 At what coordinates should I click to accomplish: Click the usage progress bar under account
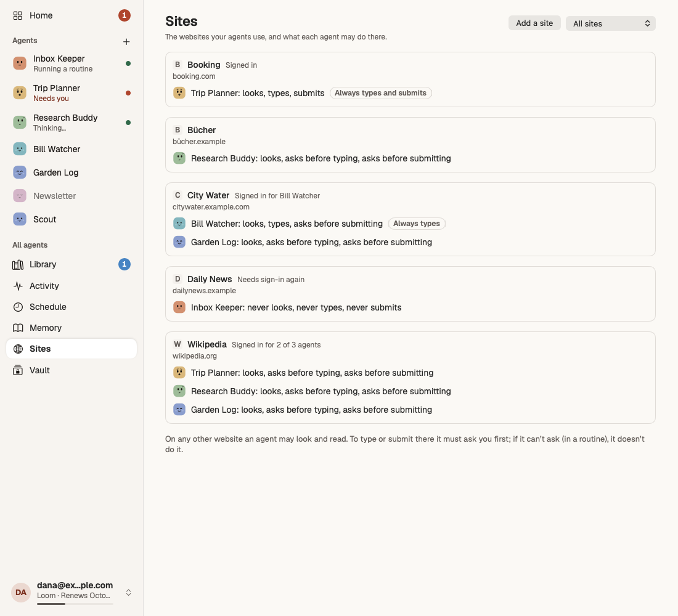click(x=75, y=604)
